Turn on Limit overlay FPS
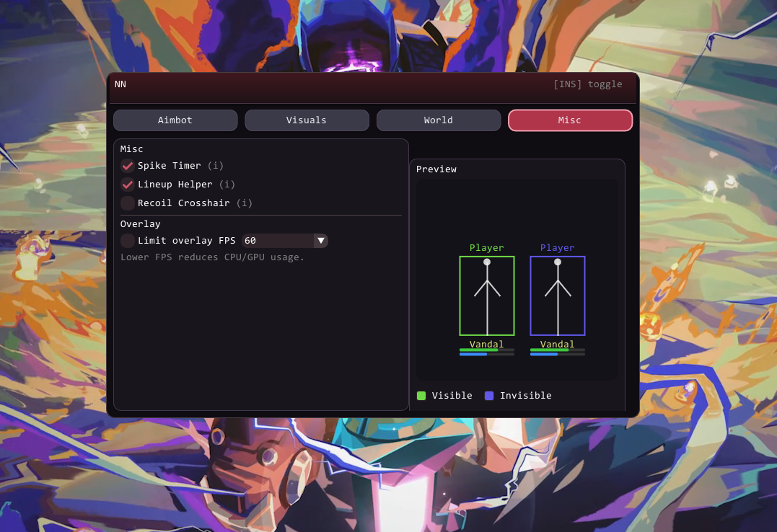The image size is (777, 532). pos(128,241)
